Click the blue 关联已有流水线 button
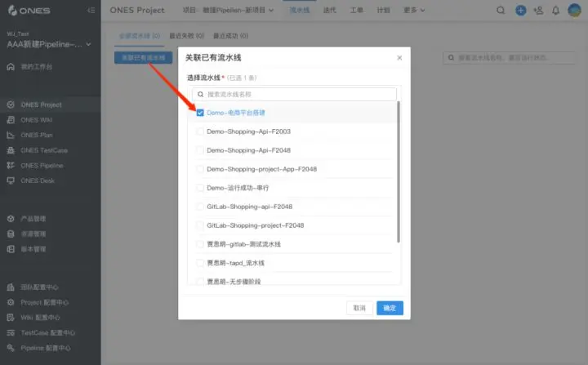Screen dimensions: 588x365 tap(143, 57)
